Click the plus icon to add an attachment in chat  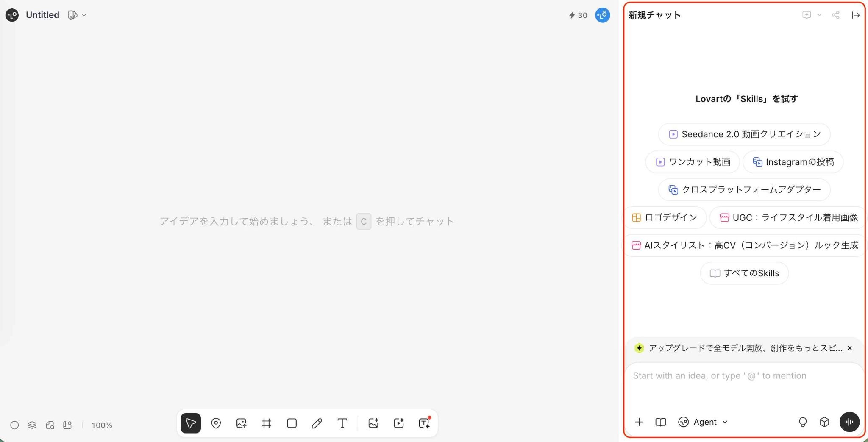tap(639, 422)
